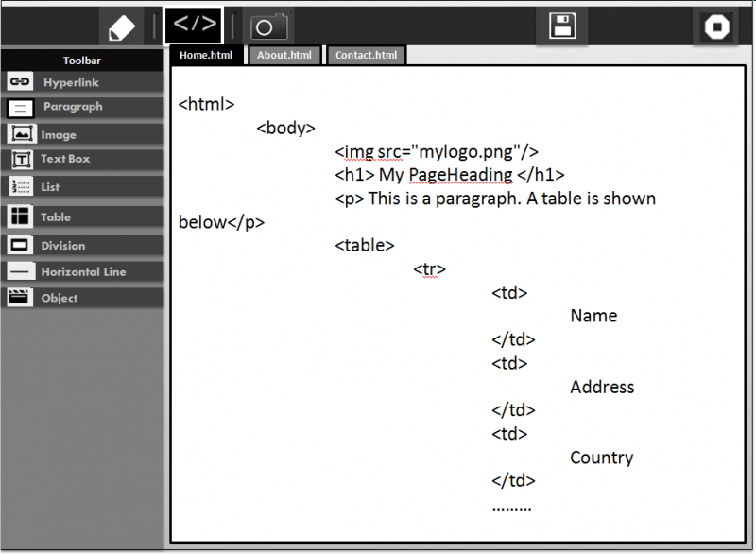The image size is (756, 554).
Task: Insert an Object from the toolbar
Action: coord(59,299)
